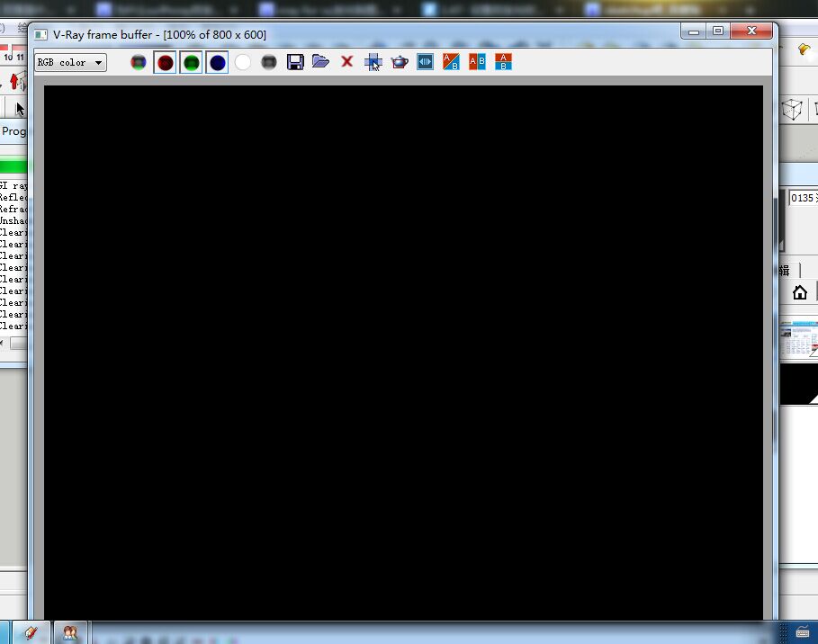Image resolution: width=818 pixels, height=644 pixels.
Task: Save the rendered image floppy icon
Action: 295,62
